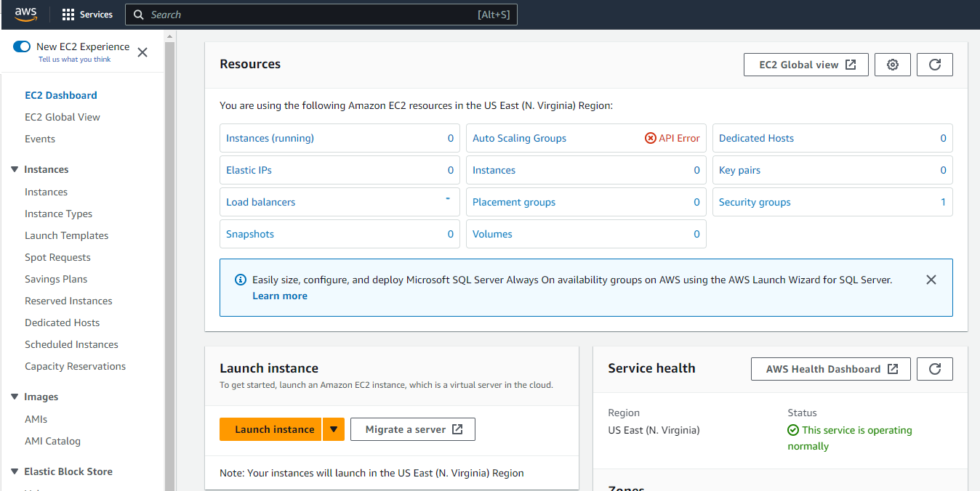
Task: Refresh the Resources panel
Action: coord(935,65)
